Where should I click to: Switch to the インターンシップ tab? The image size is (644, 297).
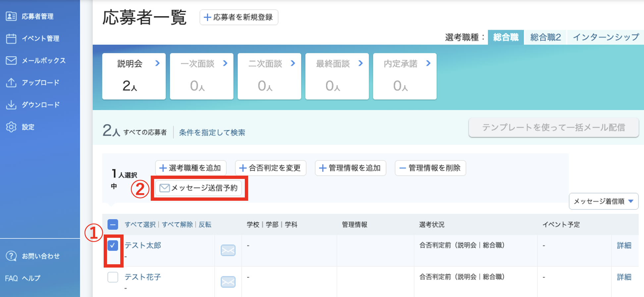coord(606,37)
